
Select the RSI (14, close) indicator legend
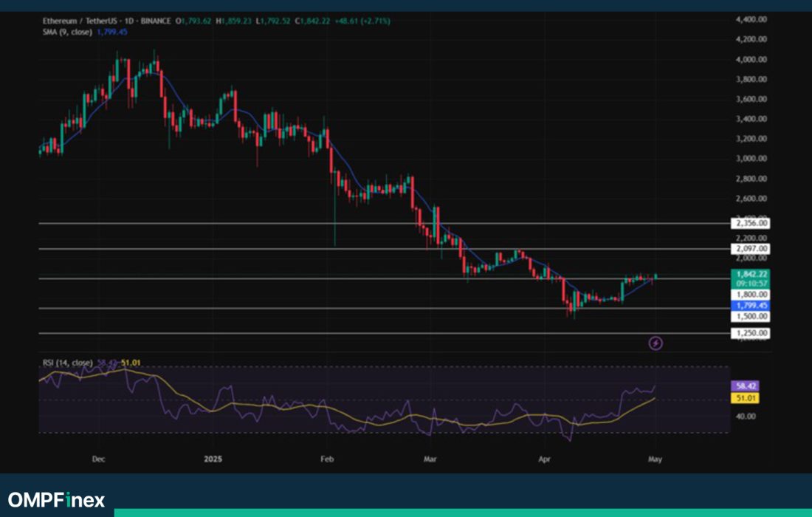pos(66,363)
